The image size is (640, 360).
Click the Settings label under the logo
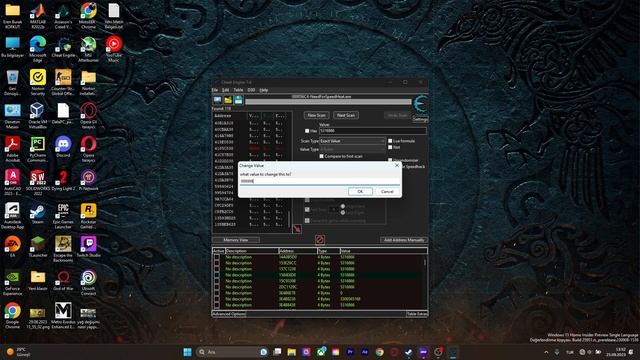point(420,119)
